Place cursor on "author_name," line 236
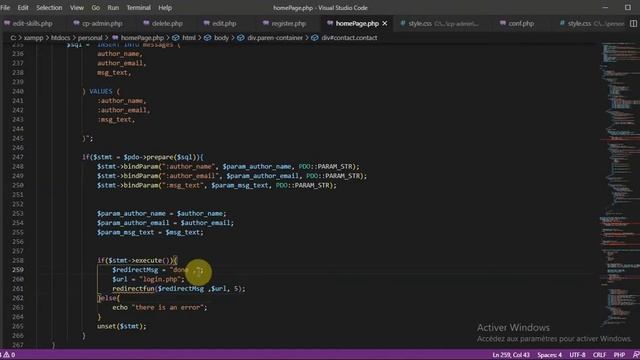640x360 pixels. coord(120,54)
